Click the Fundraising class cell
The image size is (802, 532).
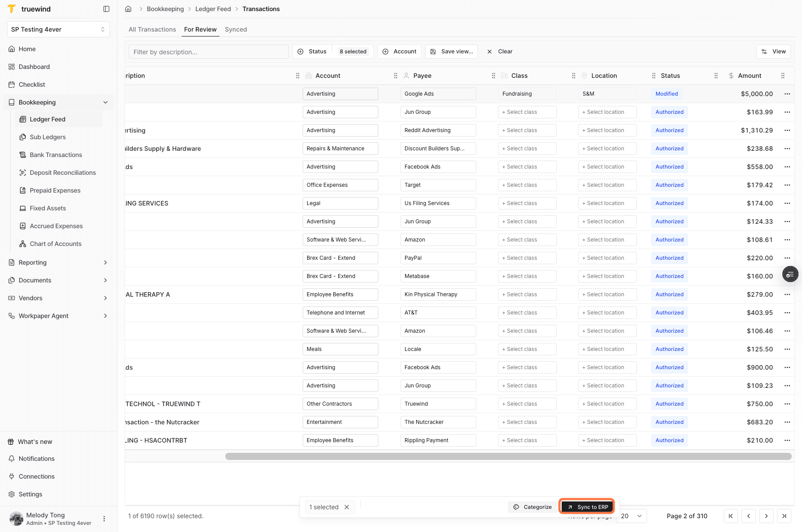pos(527,94)
